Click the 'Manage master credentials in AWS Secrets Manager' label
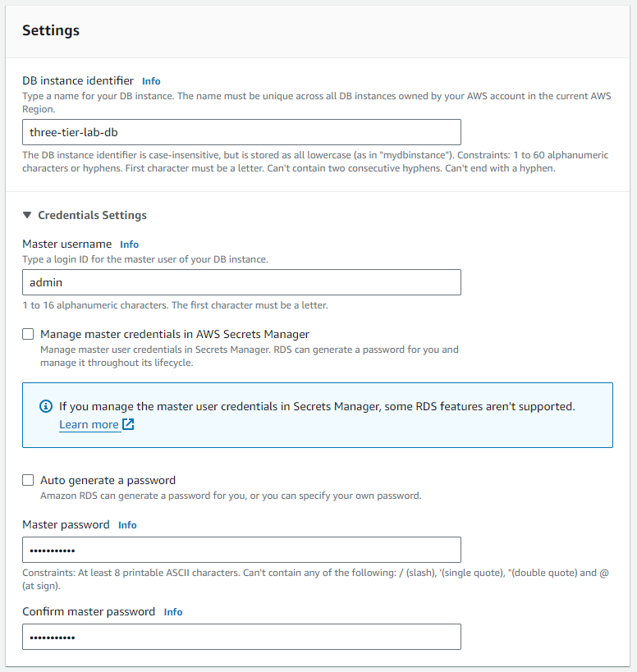 point(175,334)
